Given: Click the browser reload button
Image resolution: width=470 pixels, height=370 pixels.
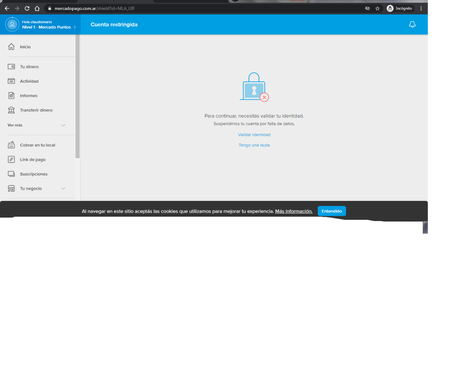Looking at the screenshot, I should tap(27, 8).
